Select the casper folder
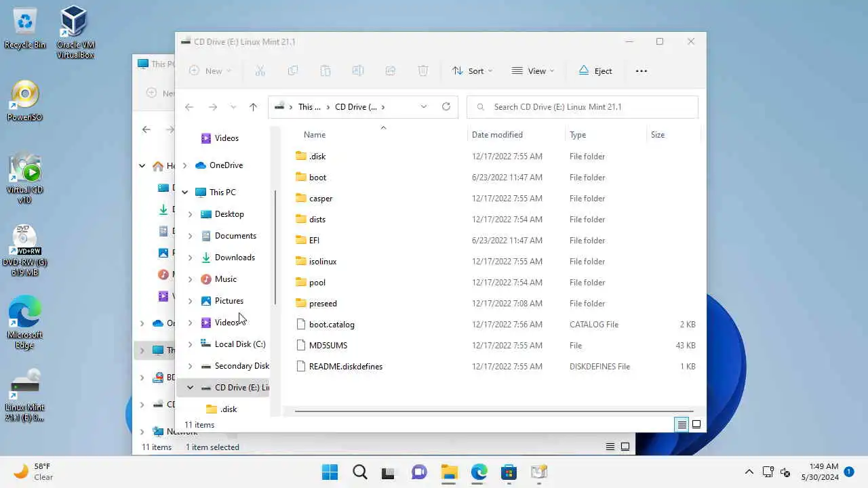Image resolution: width=868 pixels, height=488 pixels. pyautogui.click(x=321, y=199)
